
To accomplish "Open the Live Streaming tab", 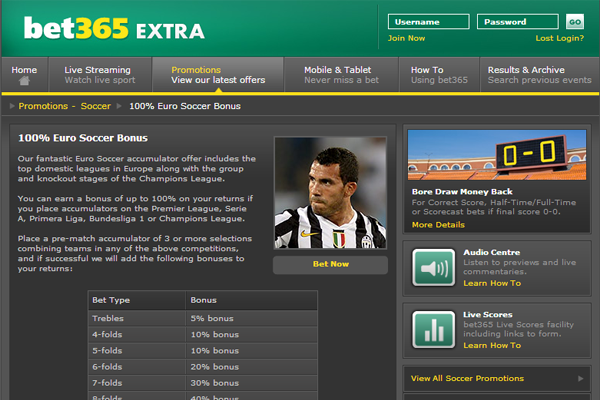I will coord(100,75).
